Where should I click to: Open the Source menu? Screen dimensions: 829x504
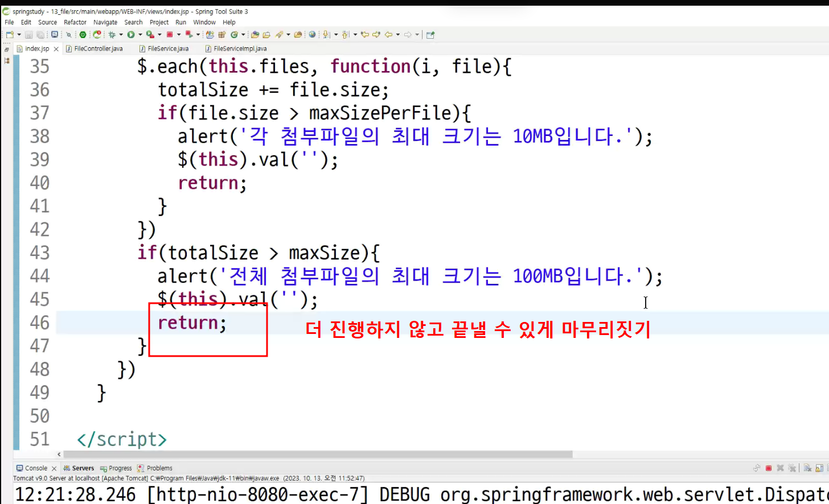coord(47,22)
